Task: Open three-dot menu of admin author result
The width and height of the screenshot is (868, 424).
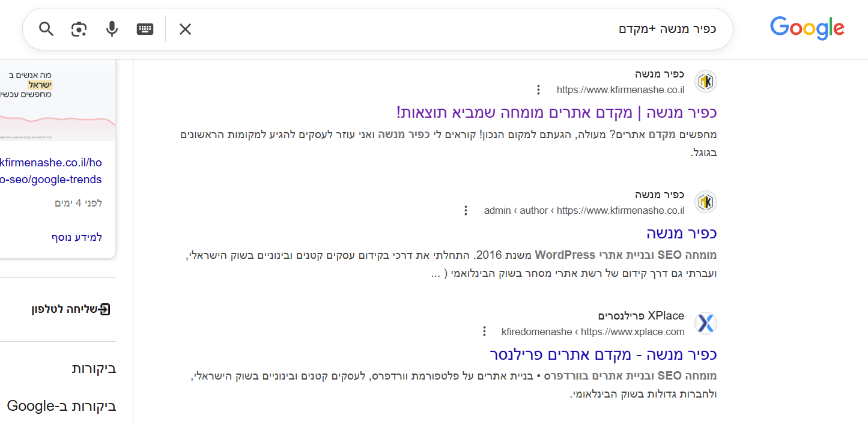Action: [466, 211]
